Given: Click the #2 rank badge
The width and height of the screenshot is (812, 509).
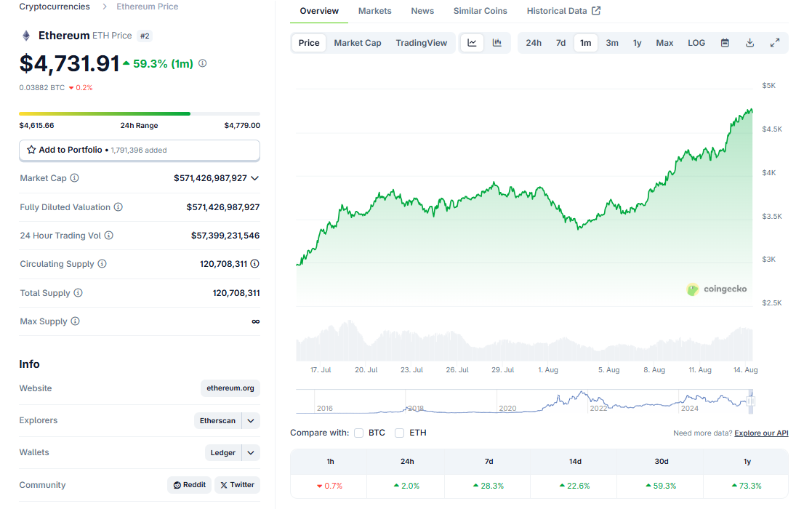Looking at the screenshot, I should pyautogui.click(x=145, y=36).
